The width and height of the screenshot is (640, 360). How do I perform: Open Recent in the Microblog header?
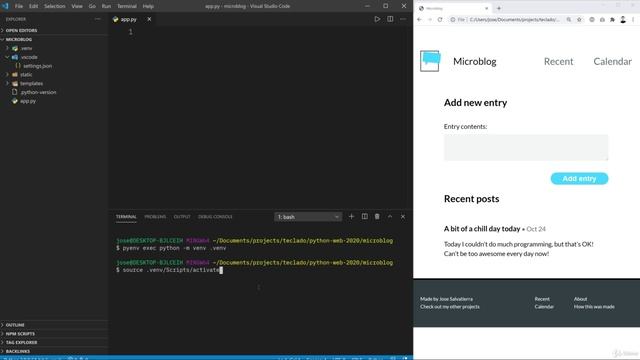pos(558,61)
